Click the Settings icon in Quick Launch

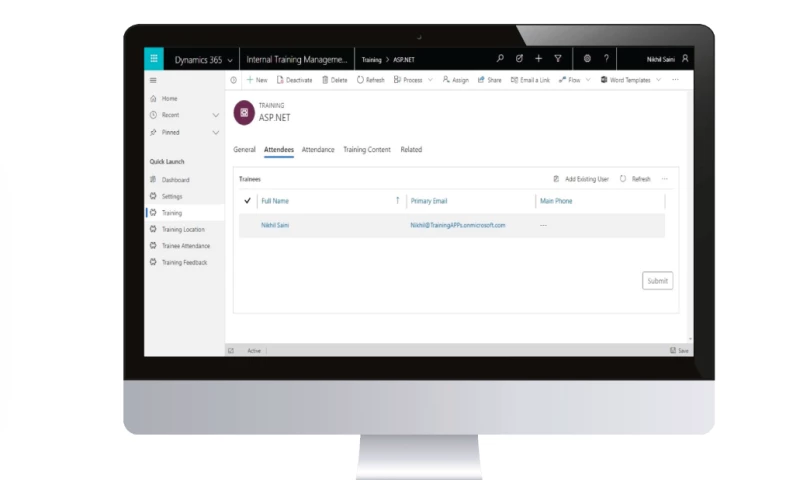click(x=153, y=196)
